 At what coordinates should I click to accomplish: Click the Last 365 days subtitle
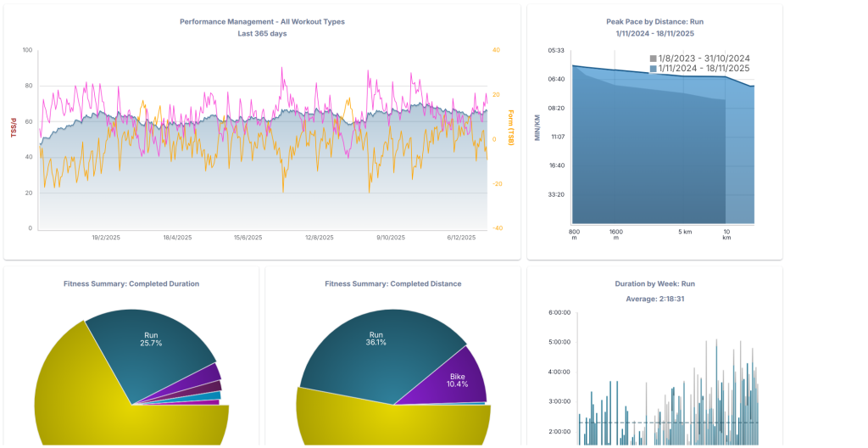point(262,34)
